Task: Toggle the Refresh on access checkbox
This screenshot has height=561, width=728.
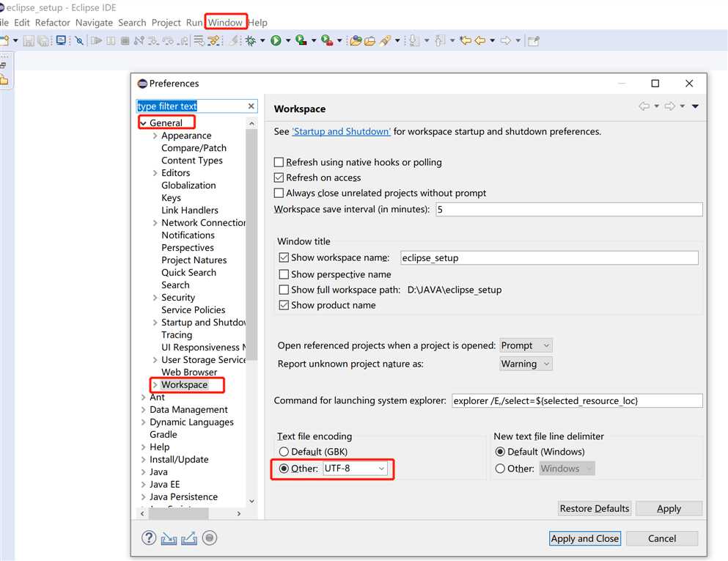Action: (x=279, y=177)
